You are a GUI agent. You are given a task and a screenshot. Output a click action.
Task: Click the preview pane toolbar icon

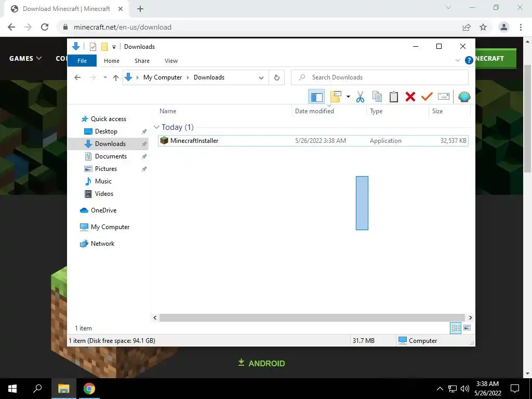click(316, 97)
